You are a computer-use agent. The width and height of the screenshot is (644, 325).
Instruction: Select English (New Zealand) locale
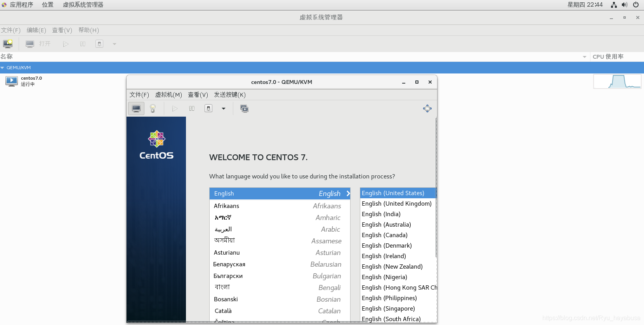(x=398, y=267)
